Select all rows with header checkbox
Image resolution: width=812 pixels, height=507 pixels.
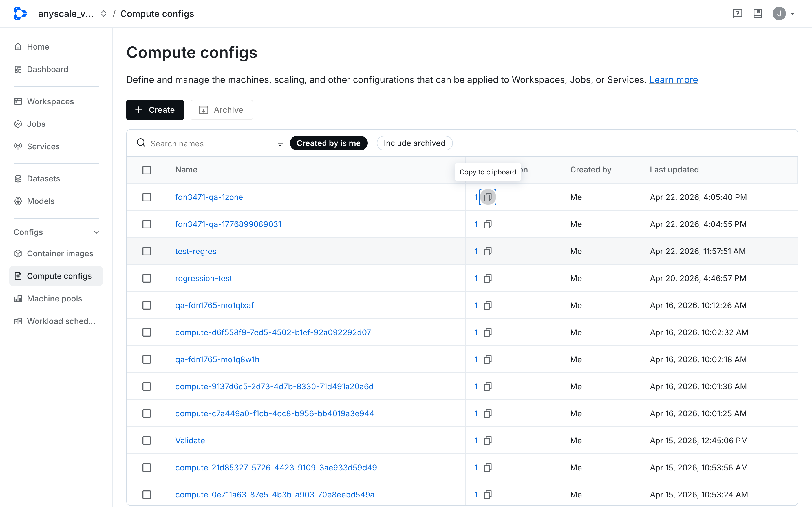click(x=147, y=170)
